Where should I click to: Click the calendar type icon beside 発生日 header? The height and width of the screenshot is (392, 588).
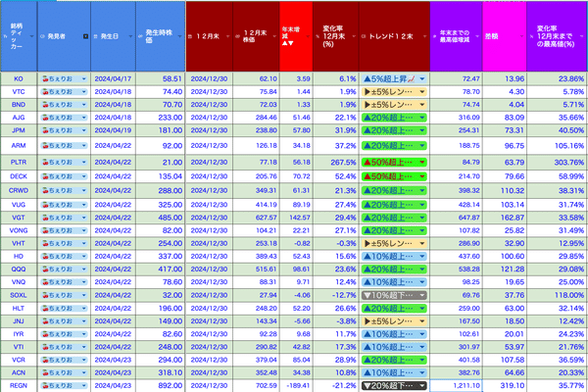click(x=95, y=36)
